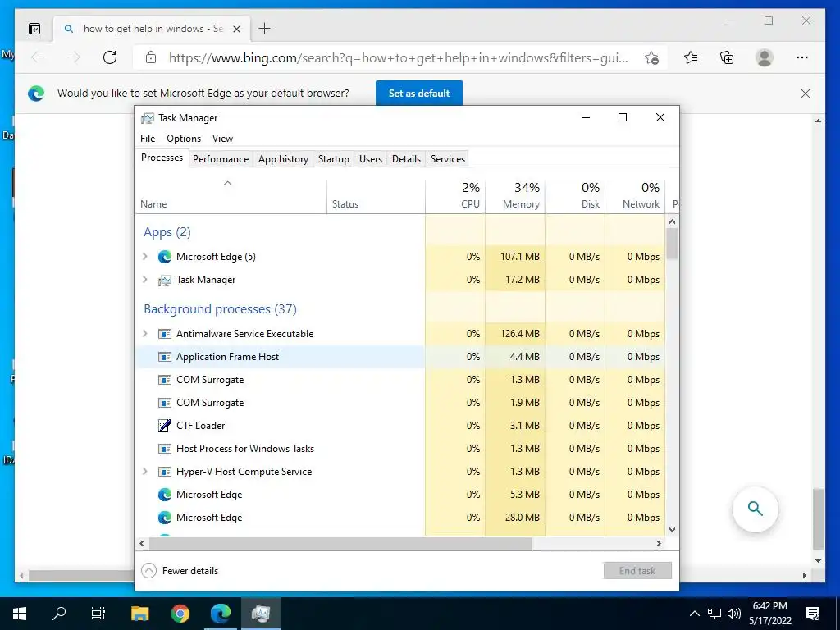This screenshot has height=630, width=840.
Task: Click process list scroll down arrow
Action: 673,530
